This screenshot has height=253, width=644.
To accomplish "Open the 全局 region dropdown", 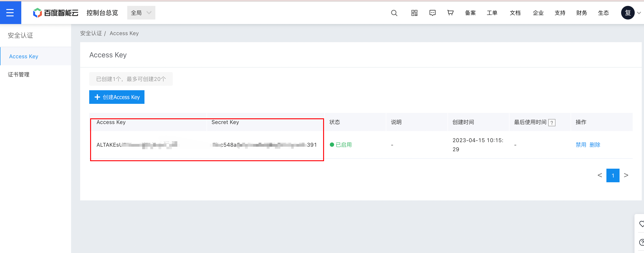I will pyautogui.click(x=141, y=12).
